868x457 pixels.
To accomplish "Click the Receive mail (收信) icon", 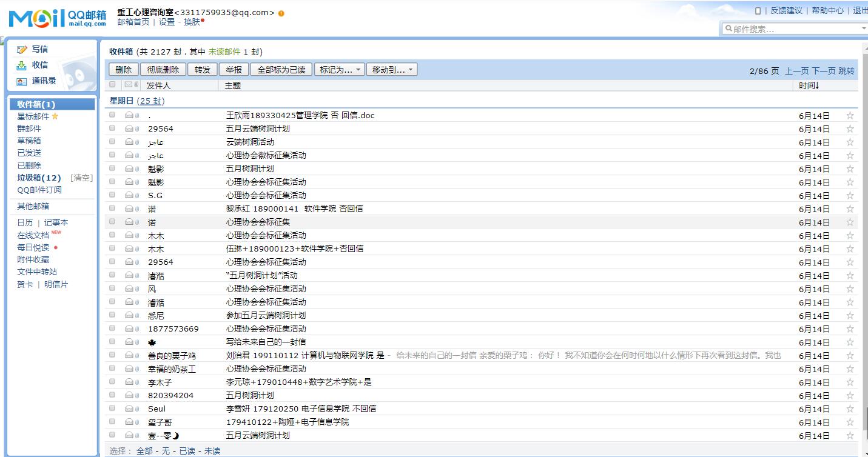I will 22,65.
